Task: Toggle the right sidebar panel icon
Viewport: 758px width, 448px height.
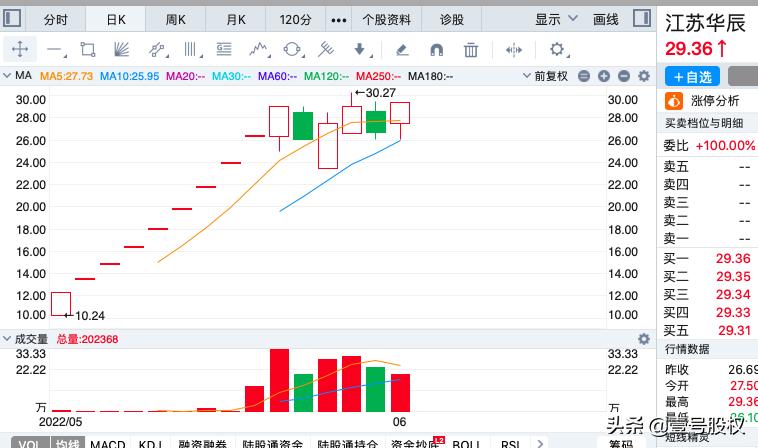Action: 642,19
